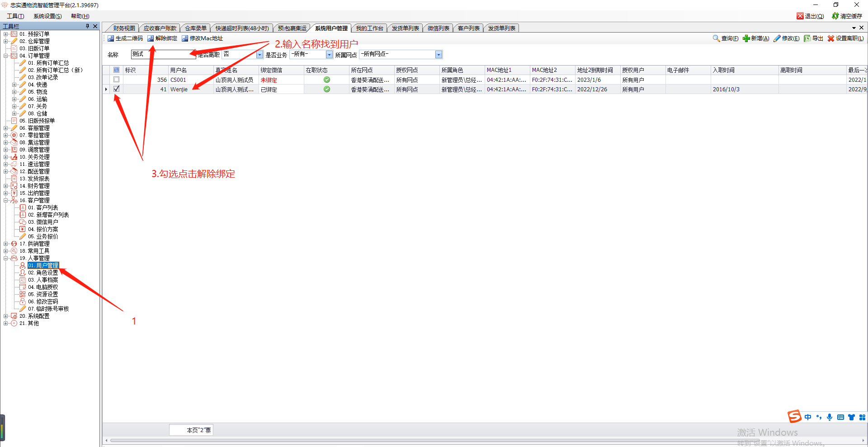The width and height of the screenshot is (868, 447).
Task: Switch to the 财务视图 tab
Action: [124, 28]
